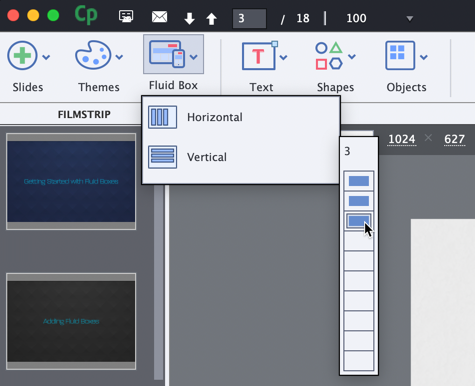
Task: Click the Horizontal layout columns icon
Action: (x=162, y=117)
